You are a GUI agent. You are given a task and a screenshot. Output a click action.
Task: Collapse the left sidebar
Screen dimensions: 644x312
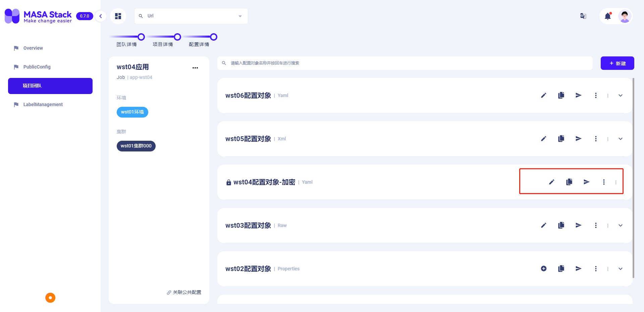click(x=100, y=16)
